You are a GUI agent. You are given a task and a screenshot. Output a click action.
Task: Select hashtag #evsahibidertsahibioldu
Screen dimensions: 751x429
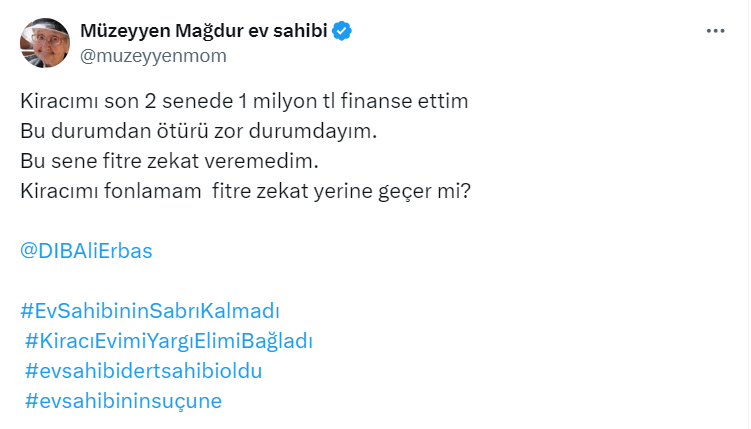click(x=143, y=371)
